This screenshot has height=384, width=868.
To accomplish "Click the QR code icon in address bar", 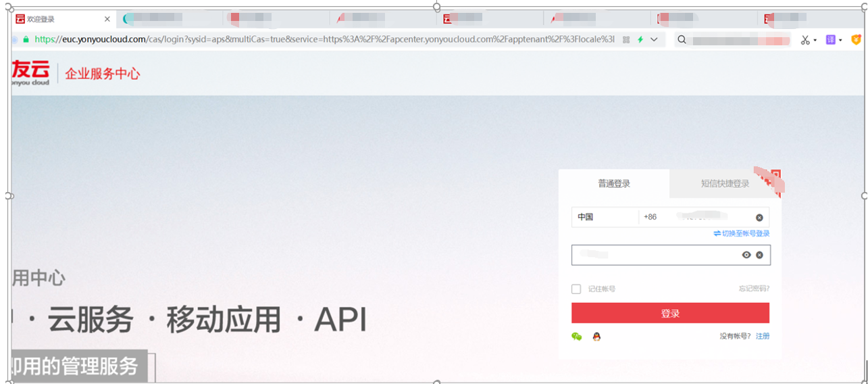I will point(626,40).
